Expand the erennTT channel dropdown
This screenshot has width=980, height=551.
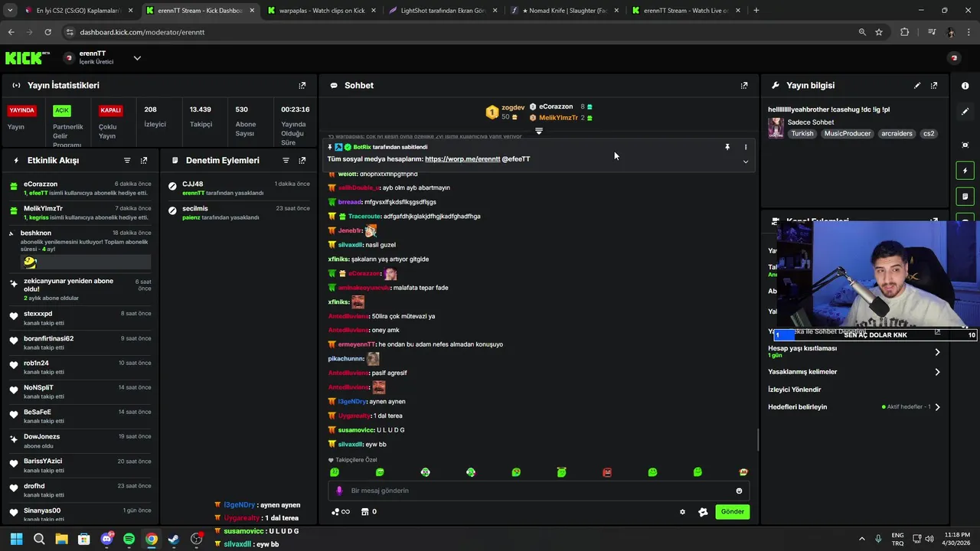(x=137, y=58)
